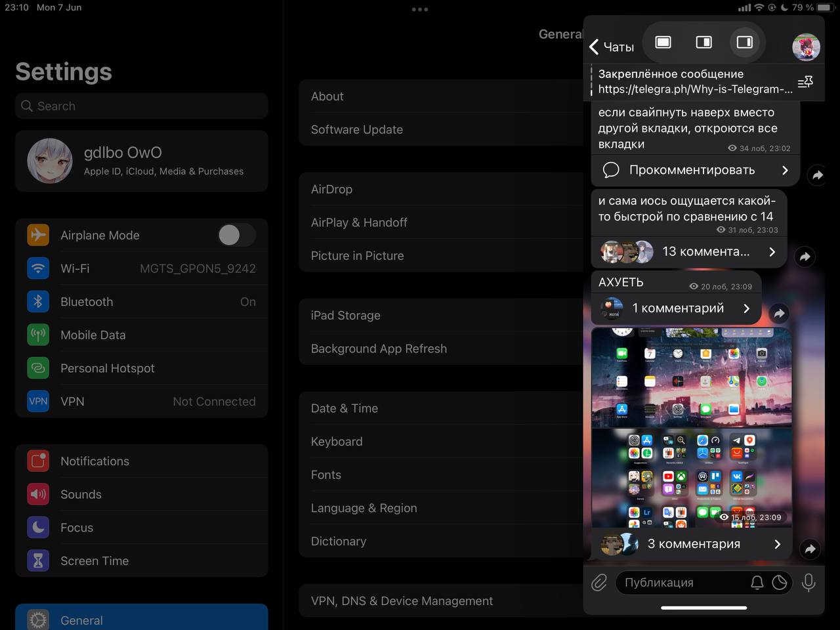Tap the 23:10 clock in status bar

pos(17,7)
